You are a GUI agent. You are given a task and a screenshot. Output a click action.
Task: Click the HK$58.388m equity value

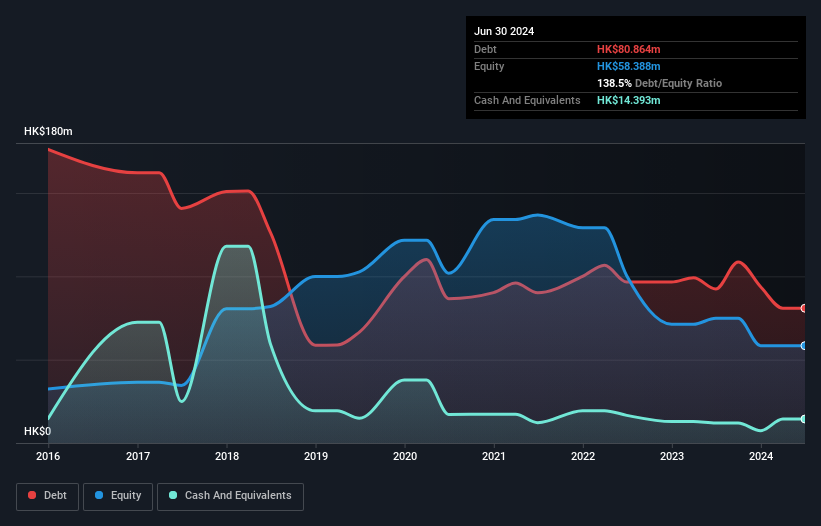[628, 66]
